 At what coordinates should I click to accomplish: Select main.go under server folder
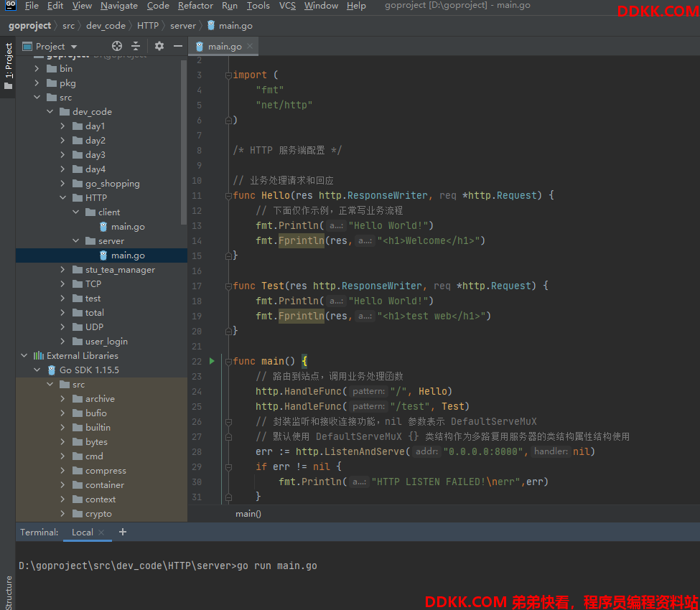[x=128, y=255]
